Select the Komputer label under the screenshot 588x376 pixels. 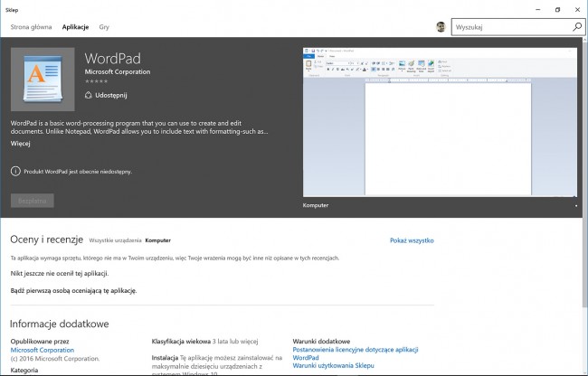(x=316, y=205)
